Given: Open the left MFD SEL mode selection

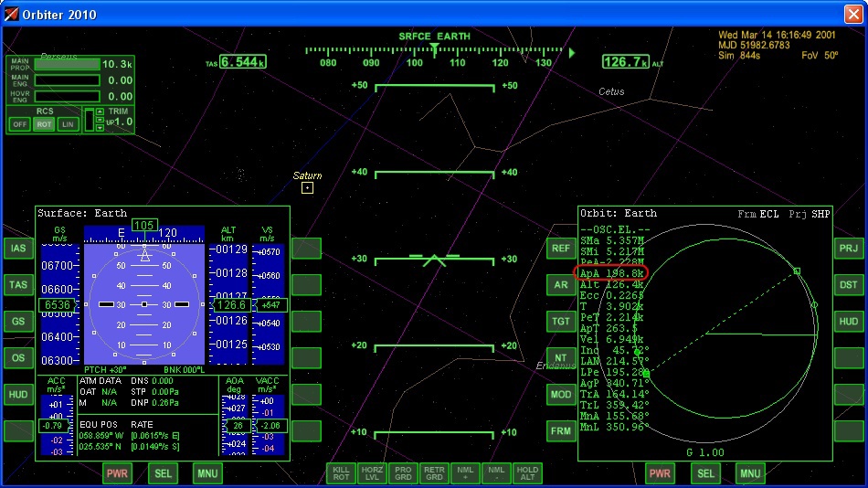Looking at the screenshot, I should click(x=163, y=473).
